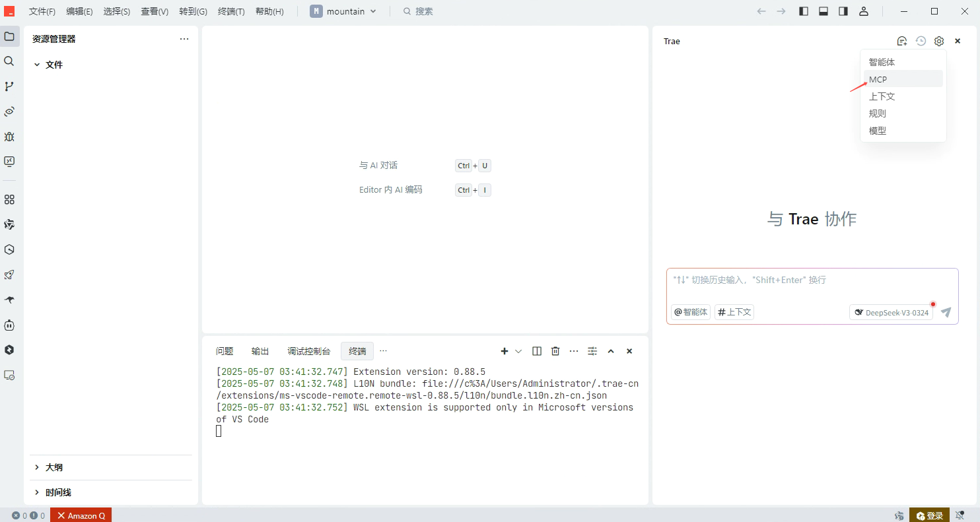This screenshot has height=522, width=980.
Task: Split the terminal pane
Action: (x=537, y=351)
